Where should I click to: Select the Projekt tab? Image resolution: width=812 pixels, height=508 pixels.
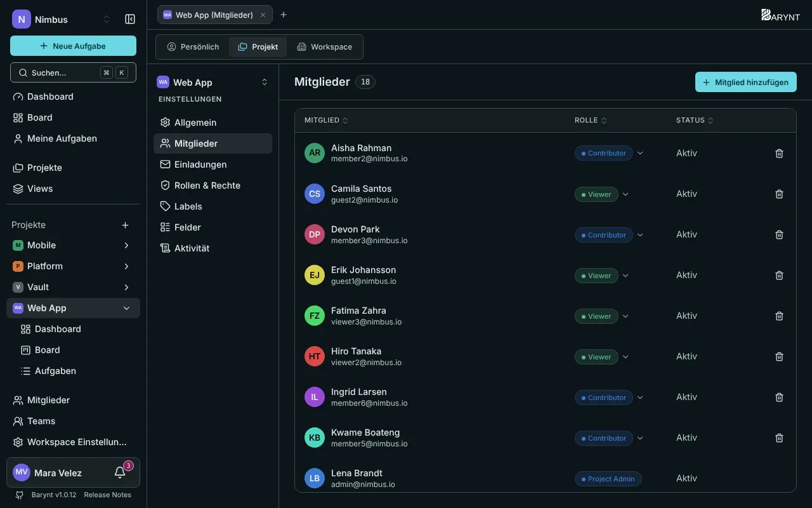(258, 46)
